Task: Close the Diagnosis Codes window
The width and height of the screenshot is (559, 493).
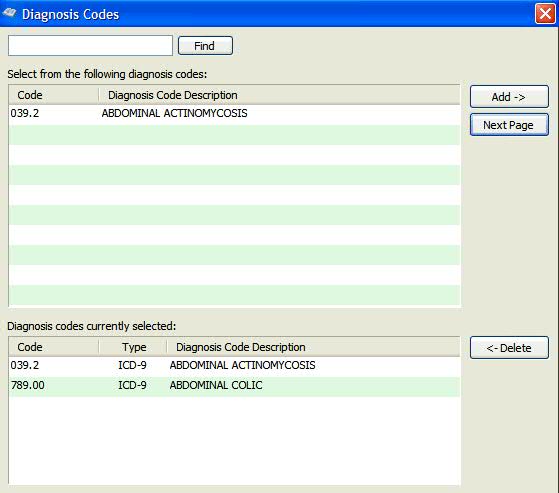Action: 545,14
